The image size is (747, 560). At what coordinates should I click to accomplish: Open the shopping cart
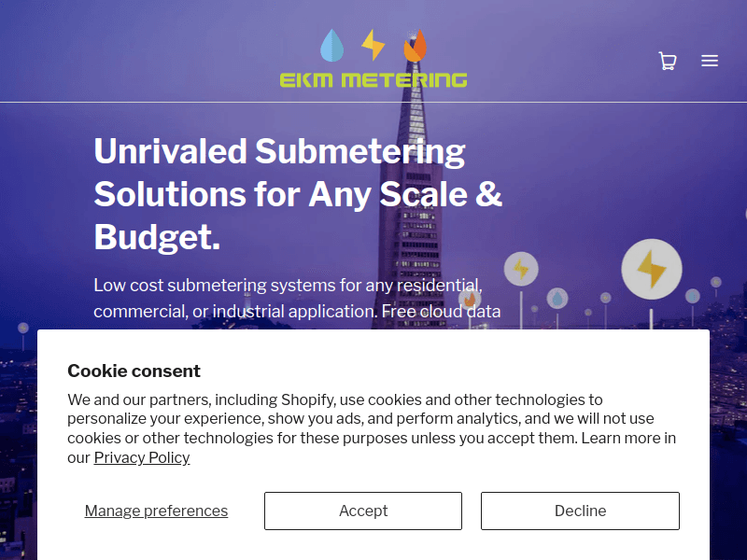click(667, 62)
